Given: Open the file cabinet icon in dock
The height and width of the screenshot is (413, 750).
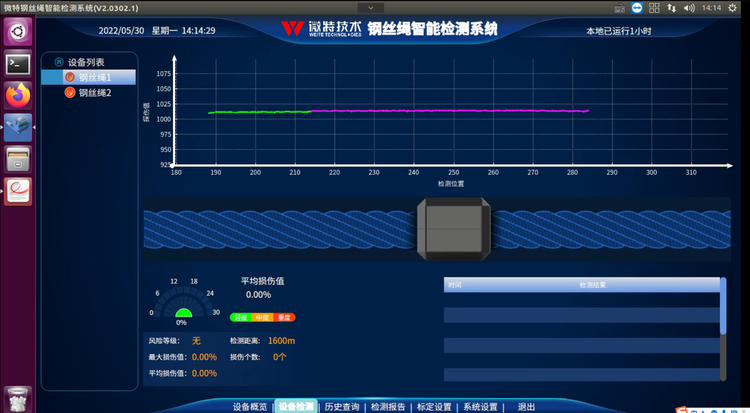Looking at the screenshot, I should pos(17,158).
